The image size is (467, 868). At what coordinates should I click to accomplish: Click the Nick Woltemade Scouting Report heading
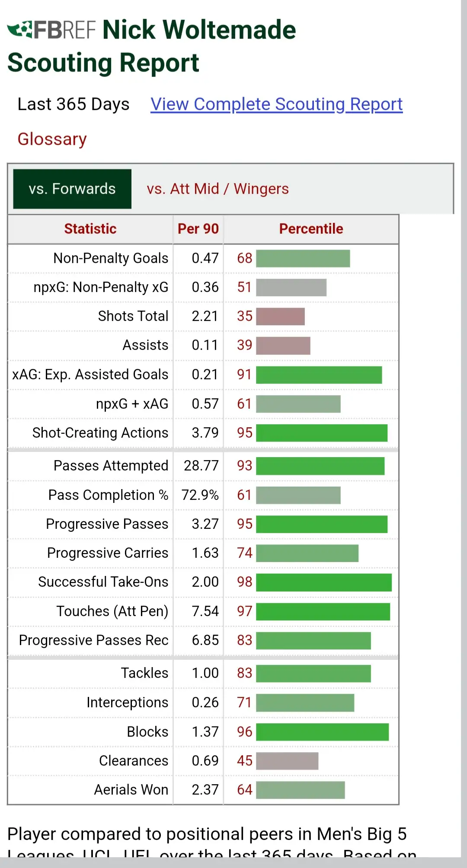(151, 46)
